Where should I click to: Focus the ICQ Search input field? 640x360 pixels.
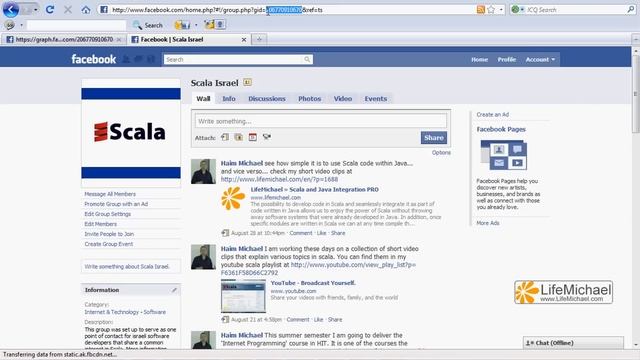[x=576, y=9]
